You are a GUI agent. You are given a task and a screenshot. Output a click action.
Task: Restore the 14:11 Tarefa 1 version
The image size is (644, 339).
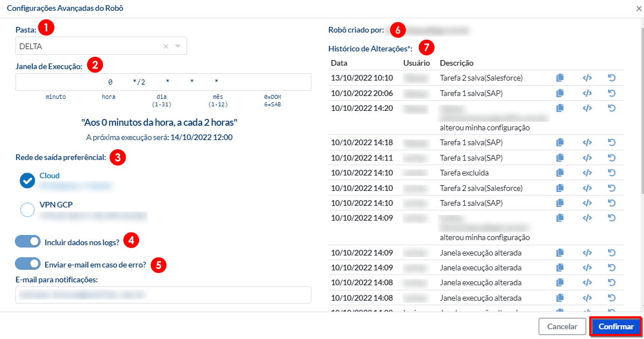611,158
